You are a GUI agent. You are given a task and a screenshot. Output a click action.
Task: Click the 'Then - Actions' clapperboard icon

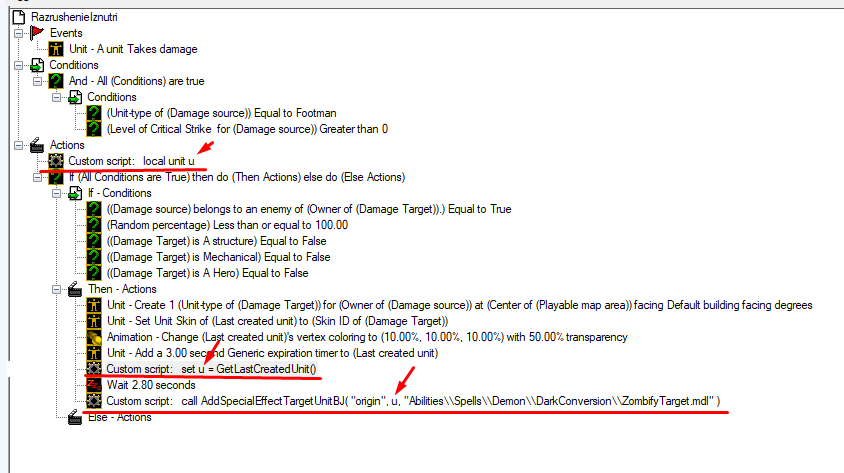[75, 289]
